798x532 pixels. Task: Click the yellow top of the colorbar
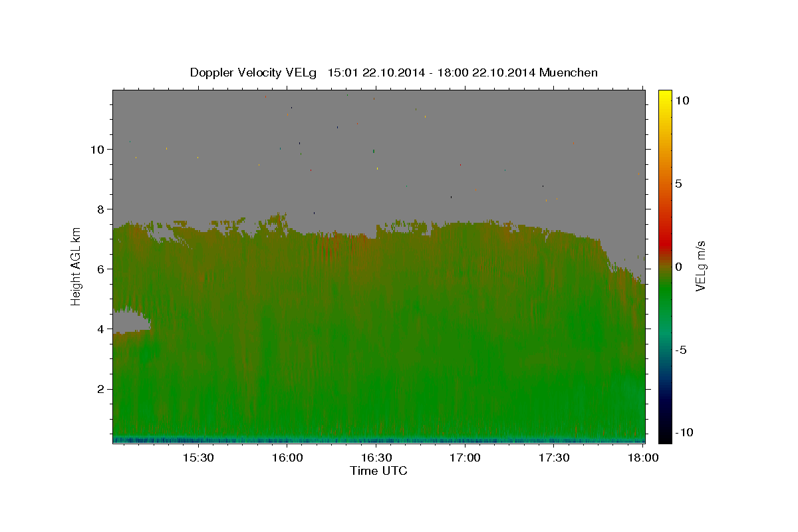coord(664,96)
